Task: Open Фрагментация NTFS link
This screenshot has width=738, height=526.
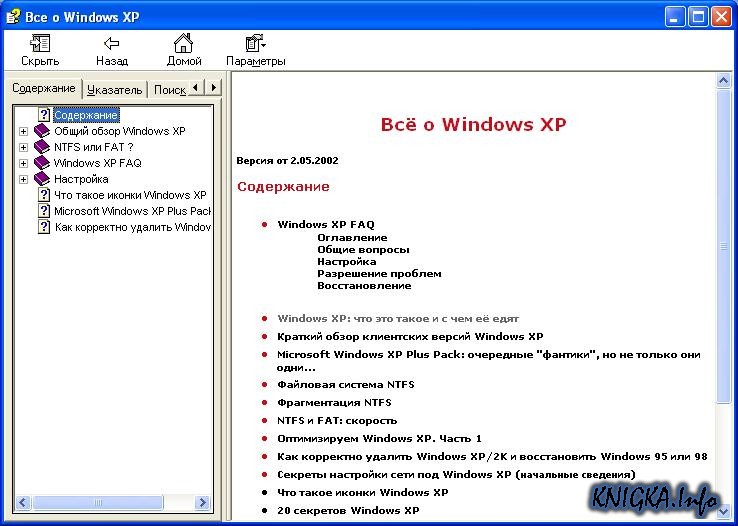Action: click(x=334, y=402)
